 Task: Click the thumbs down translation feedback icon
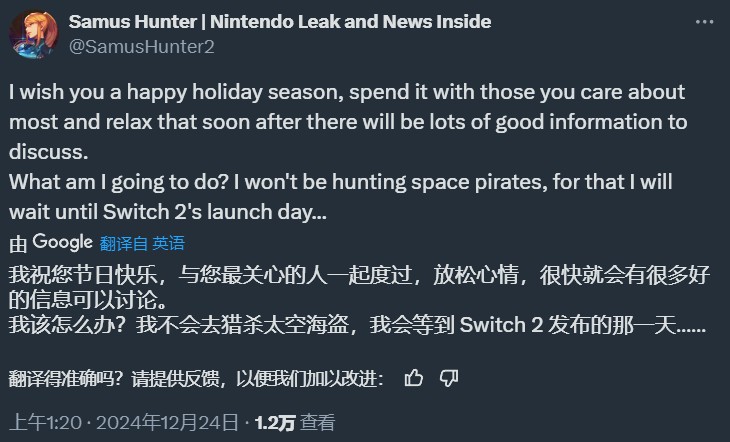click(449, 378)
